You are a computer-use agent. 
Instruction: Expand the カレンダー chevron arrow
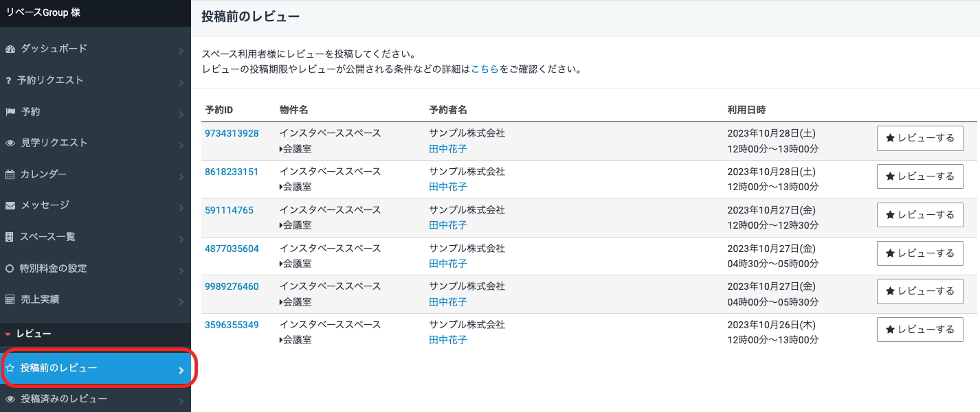pyautogui.click(x=181, y=176)
